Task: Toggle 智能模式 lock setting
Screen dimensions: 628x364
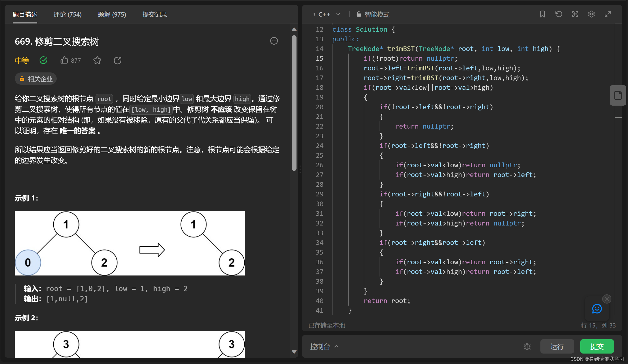Action: pyautogui.click(x=373, y=15)
